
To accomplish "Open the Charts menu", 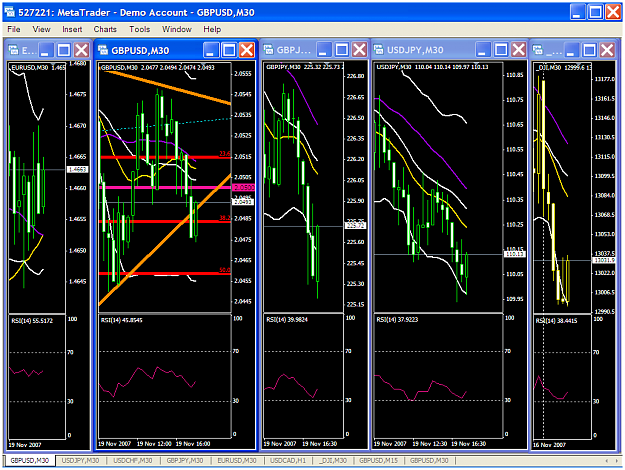I will (x=105, y=29).
